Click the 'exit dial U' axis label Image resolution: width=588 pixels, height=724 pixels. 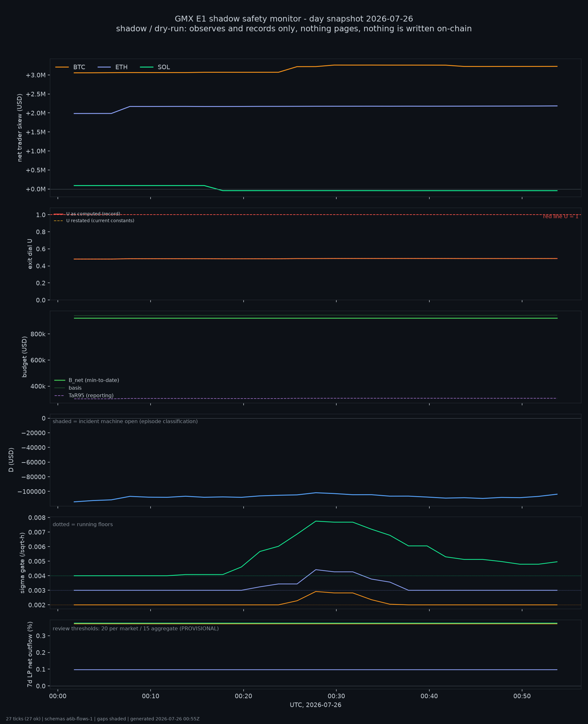(x=30, y=254)
